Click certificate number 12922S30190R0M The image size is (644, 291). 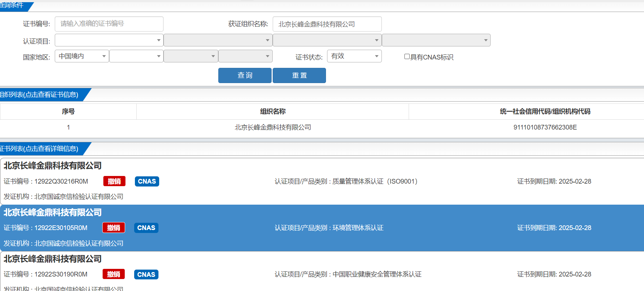pos(61,274)
